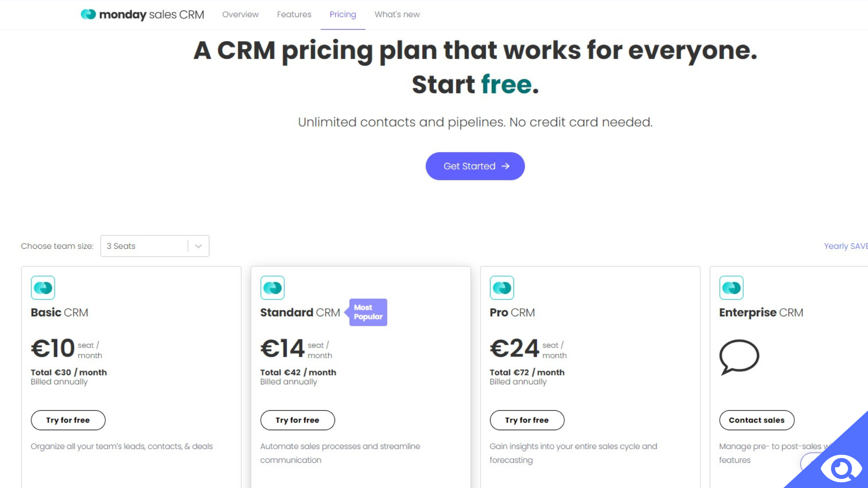The image size is (868, 488).
Task: Click the arrow inside the Get Started button
Action: point(505,166)
